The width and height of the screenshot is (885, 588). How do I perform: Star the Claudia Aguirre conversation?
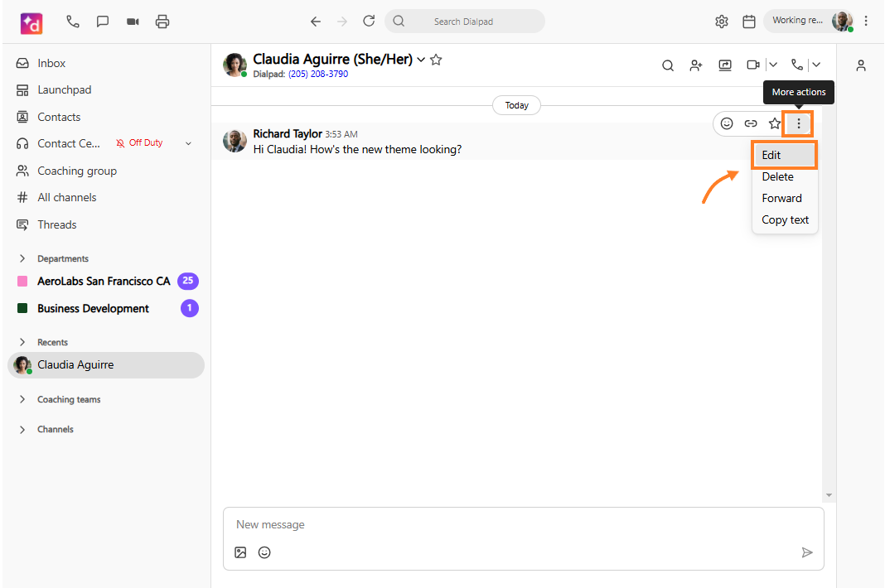[x=436, y=60]
